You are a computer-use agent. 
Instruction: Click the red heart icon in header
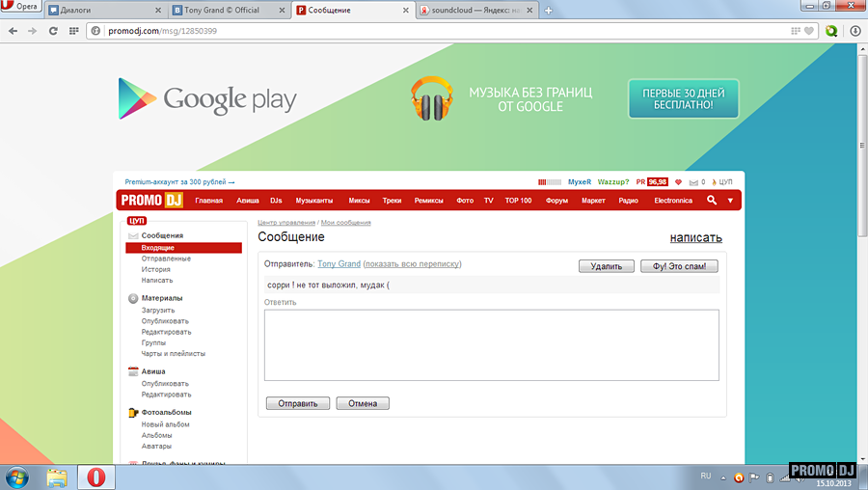coord(678,181)
